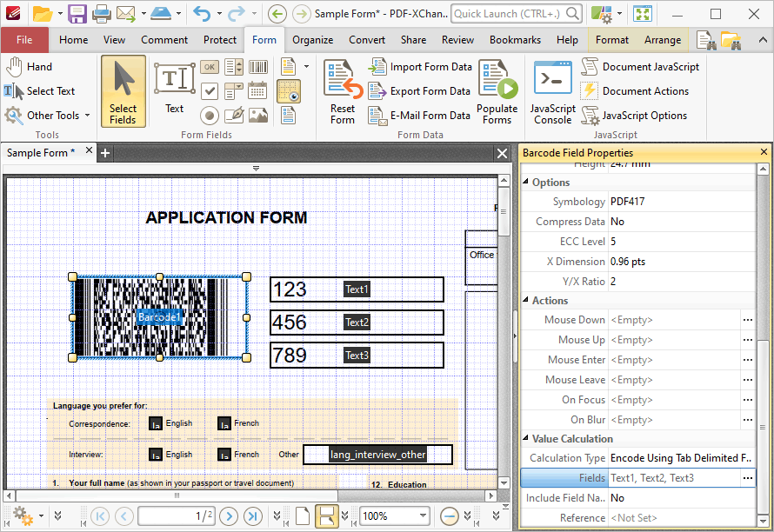This screenshot has width=774, height=532.
Task: Open JavaScript Options
Action: tap(634, 116)
